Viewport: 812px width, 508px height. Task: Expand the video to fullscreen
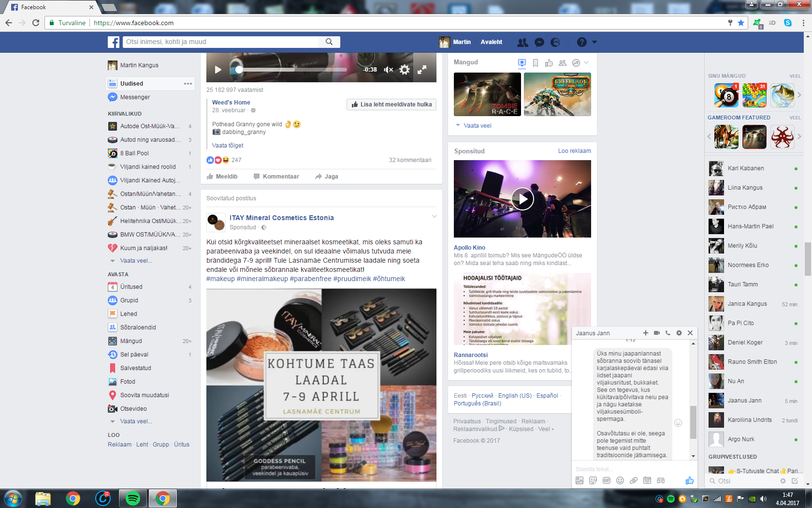(x=422, y=70)
